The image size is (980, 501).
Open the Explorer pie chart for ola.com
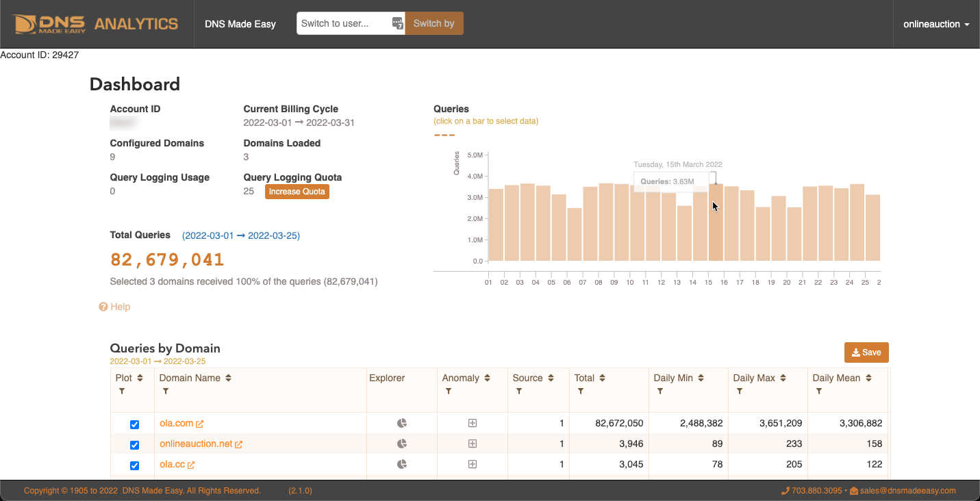402,423
